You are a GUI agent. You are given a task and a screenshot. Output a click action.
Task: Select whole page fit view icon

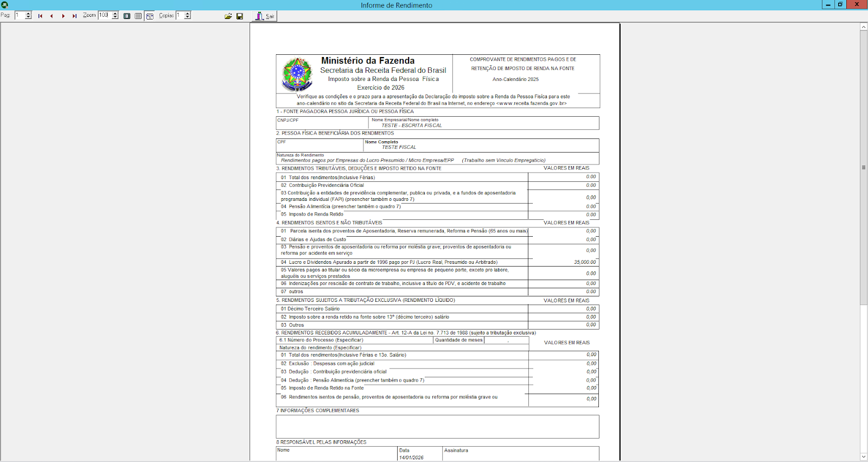tap(127, 16)
